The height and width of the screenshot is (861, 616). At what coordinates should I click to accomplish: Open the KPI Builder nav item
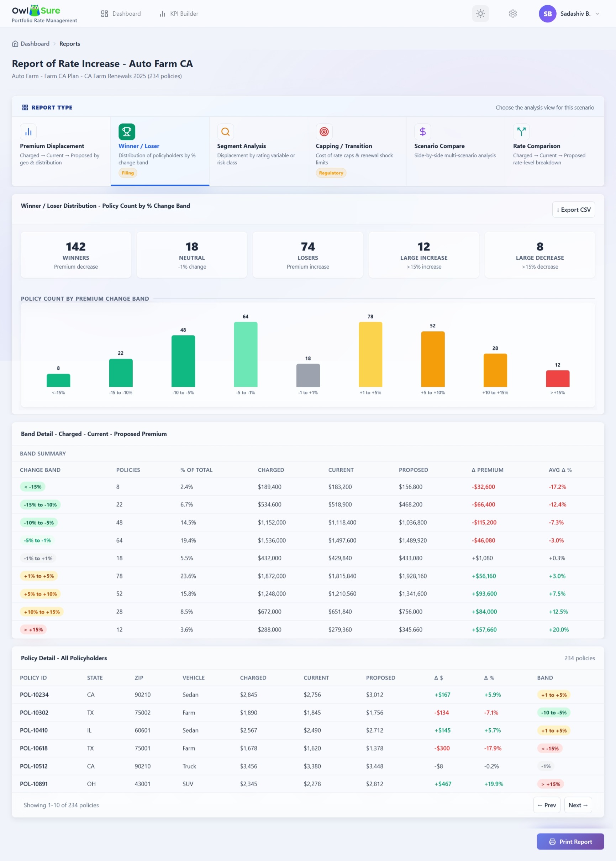pyautogui.click(x=179, y=14)
